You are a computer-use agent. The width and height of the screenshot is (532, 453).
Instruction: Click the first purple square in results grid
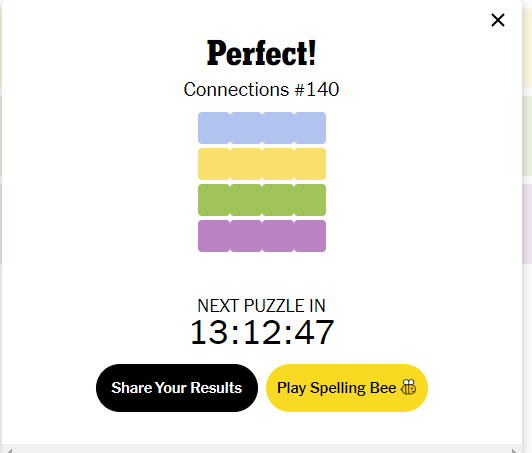pos(214,236)
